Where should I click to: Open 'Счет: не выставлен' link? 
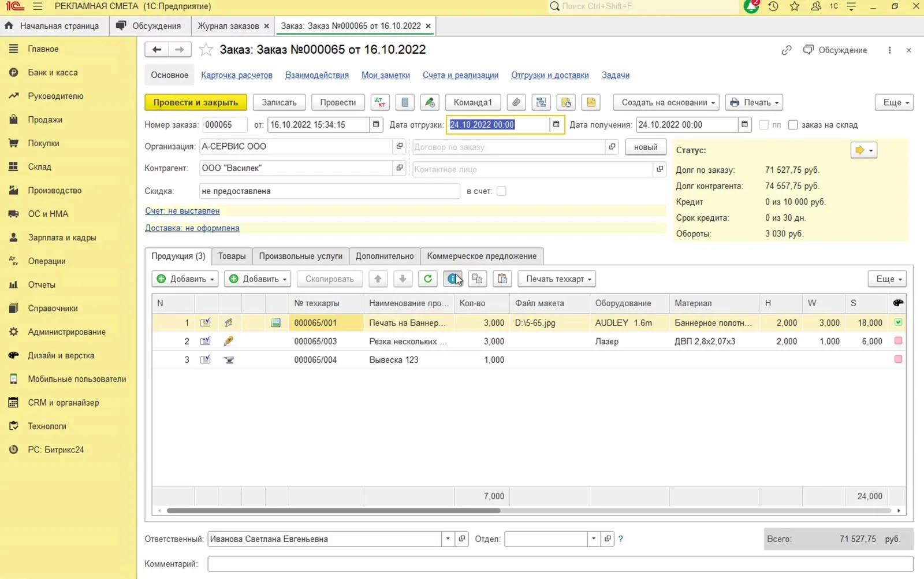point(182,211)
